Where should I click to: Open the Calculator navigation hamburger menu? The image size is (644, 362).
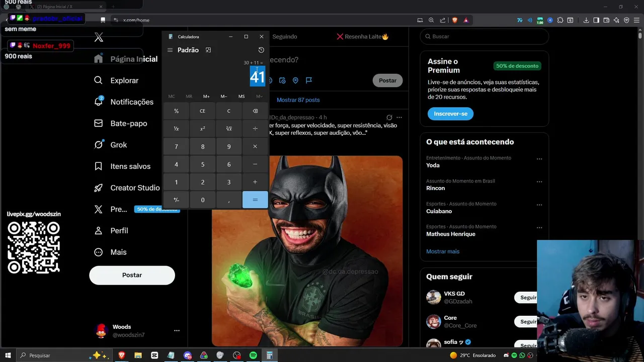[x=170, y=50]
